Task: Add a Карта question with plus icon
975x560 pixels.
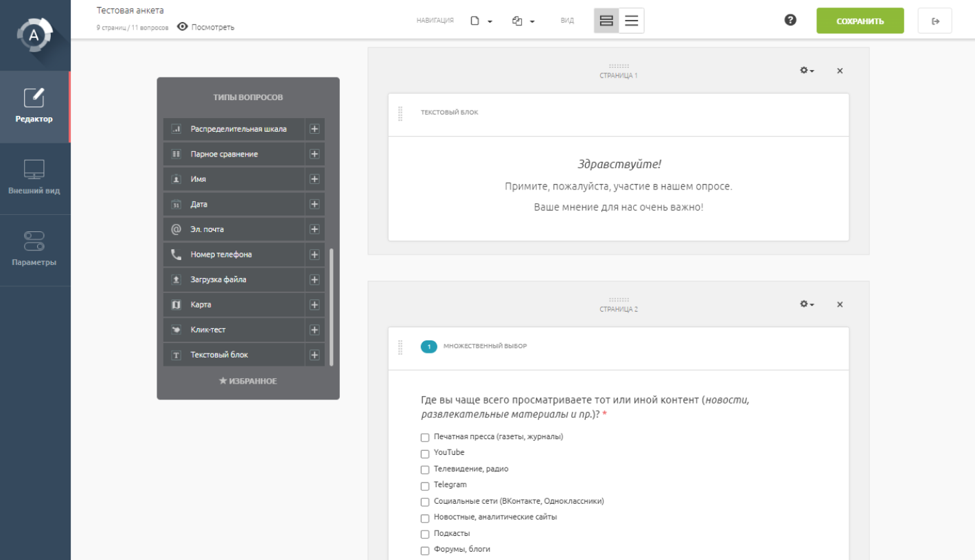Action: coord(314,305)
